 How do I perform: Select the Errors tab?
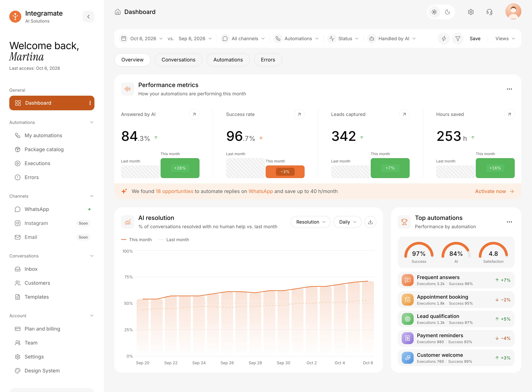[268, 60]
